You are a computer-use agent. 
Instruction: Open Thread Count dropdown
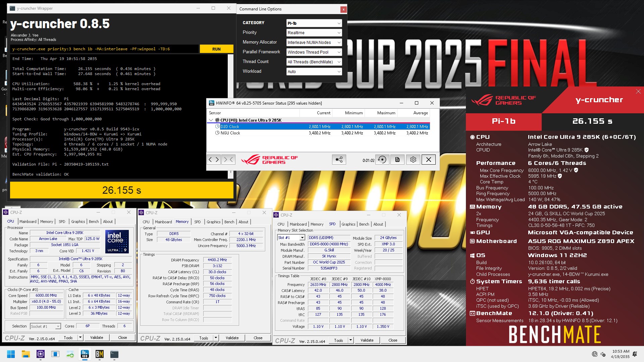(314, 62)
